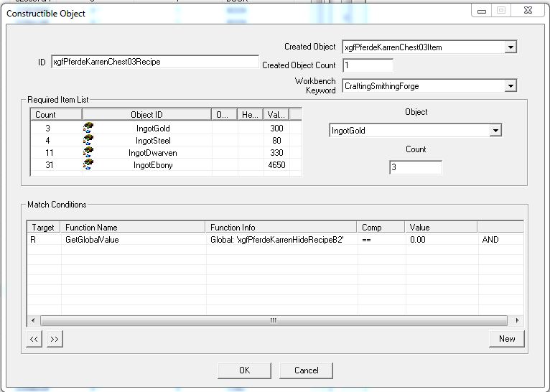Image resolution: width=550 pixels, height=392 pixels.
Task: Click value 330 in item list
Action: coord(276,152)
